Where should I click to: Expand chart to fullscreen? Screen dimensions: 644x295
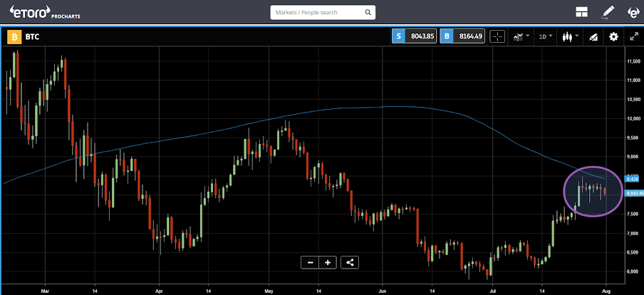pos(633,36)
